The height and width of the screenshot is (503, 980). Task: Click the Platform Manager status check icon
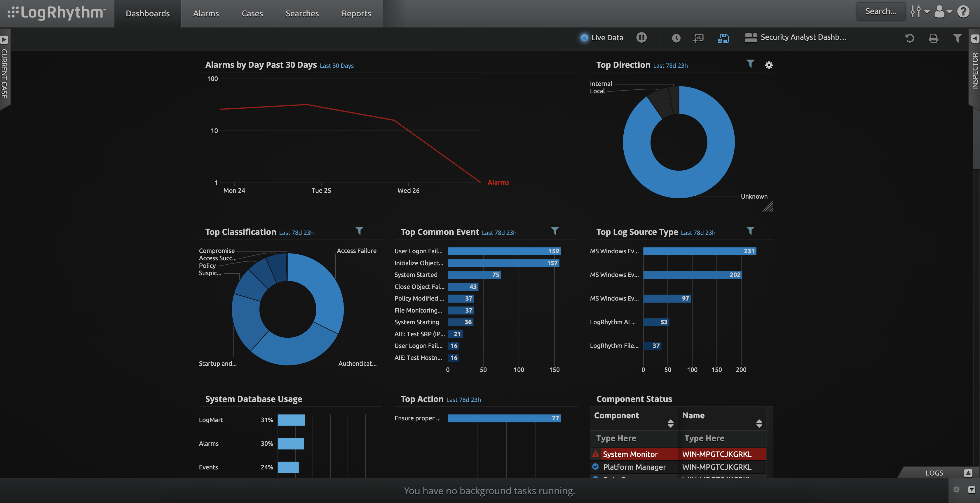point(595,466)
